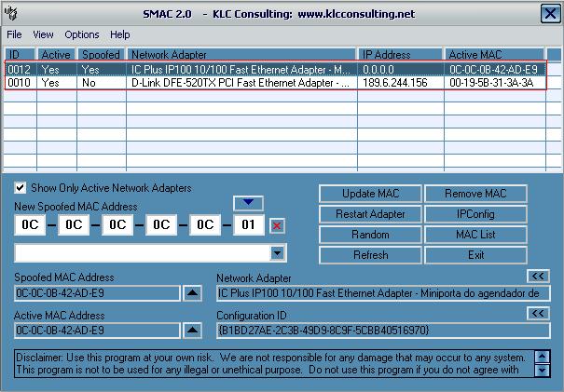Click blue down-arrow above MAC octet fields
The height and width of the screenshot is (392, 564).
pos(248,203)
